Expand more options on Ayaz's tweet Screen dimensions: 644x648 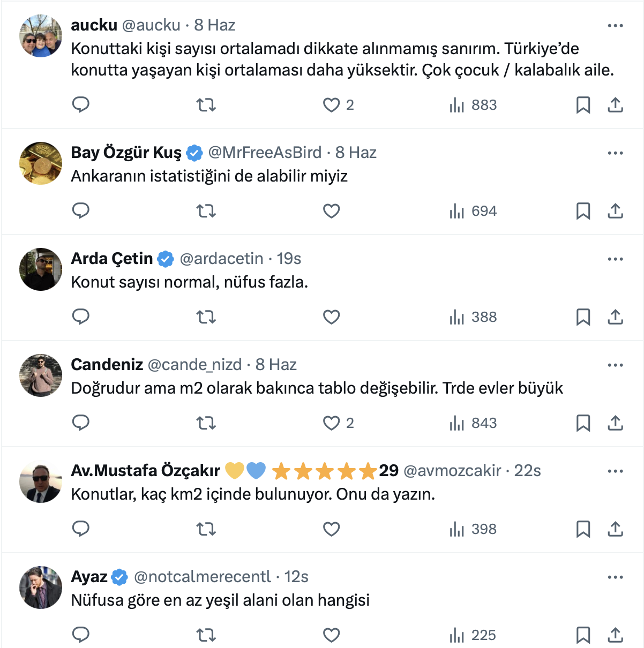coord(615,577)
